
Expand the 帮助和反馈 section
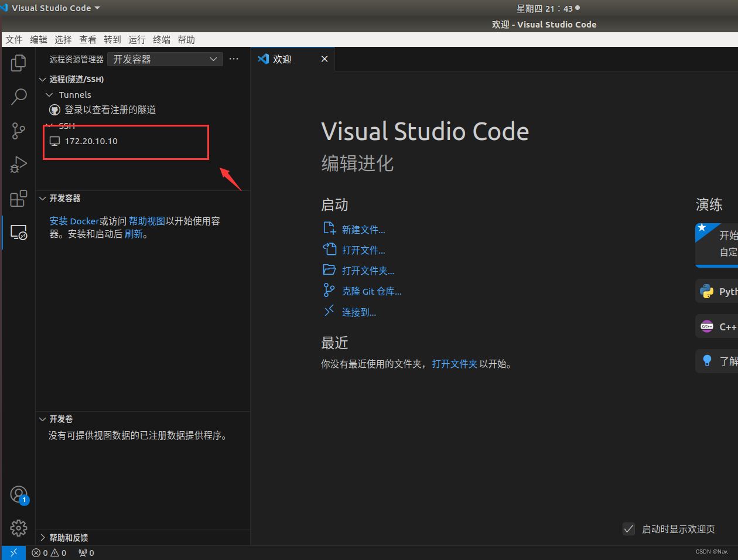[42, 538]
